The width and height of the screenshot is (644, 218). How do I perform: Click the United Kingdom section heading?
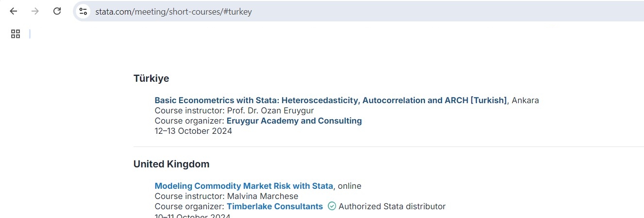(171, 164)
